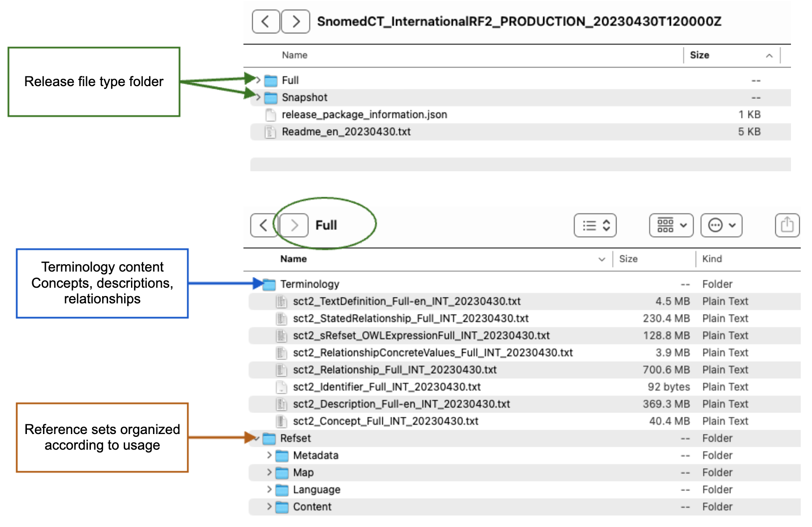
Task: Click the file name sct2_Concept_Full_INT_20230430.txt
Action: [386, 421]
